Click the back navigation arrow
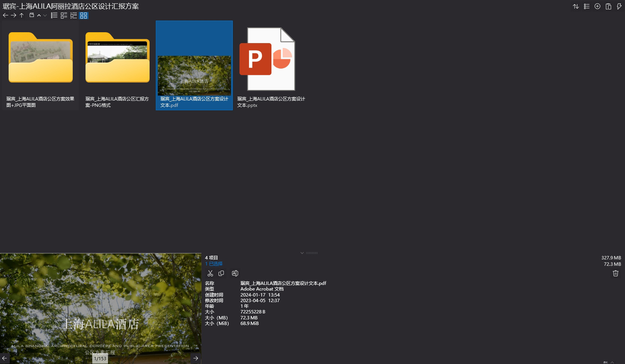The height and width of the screenshot is (364, 625). point(5,15)
